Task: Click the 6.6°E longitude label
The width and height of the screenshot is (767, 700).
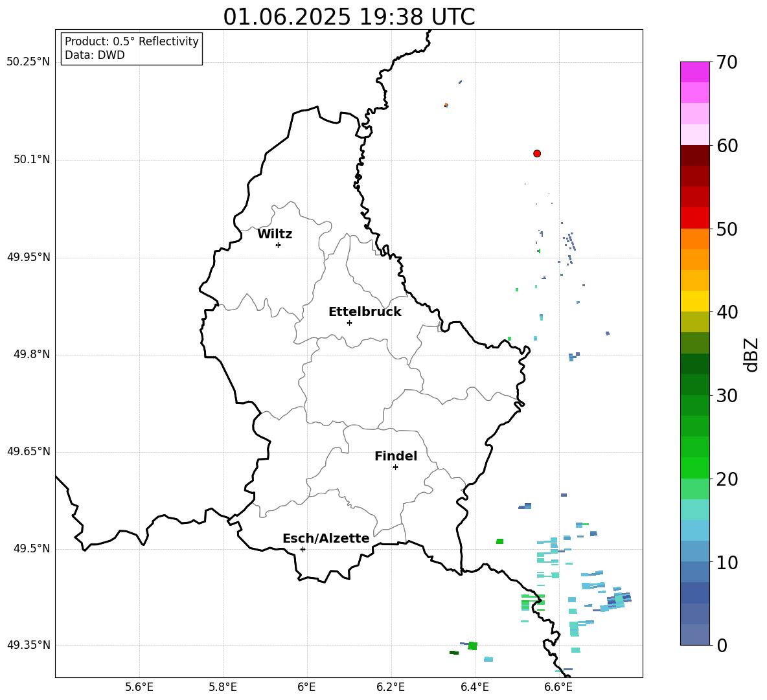Action: [558, 687]
